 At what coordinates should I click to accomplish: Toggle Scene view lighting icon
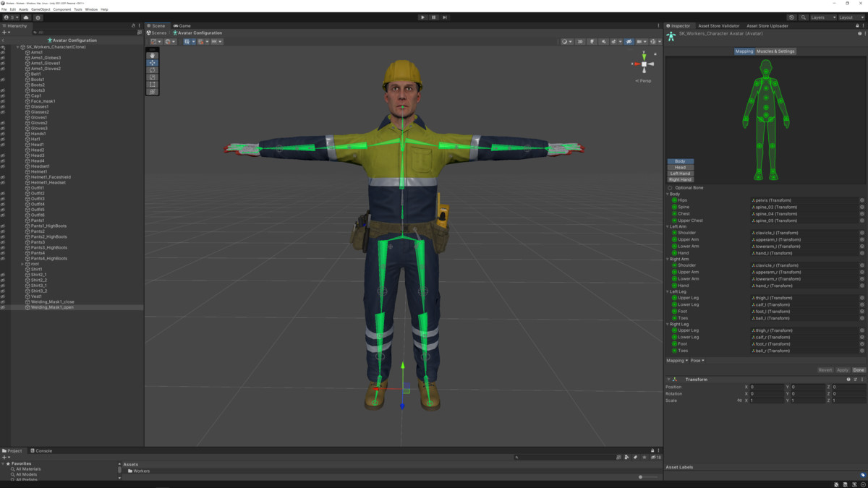click(592, 41)
